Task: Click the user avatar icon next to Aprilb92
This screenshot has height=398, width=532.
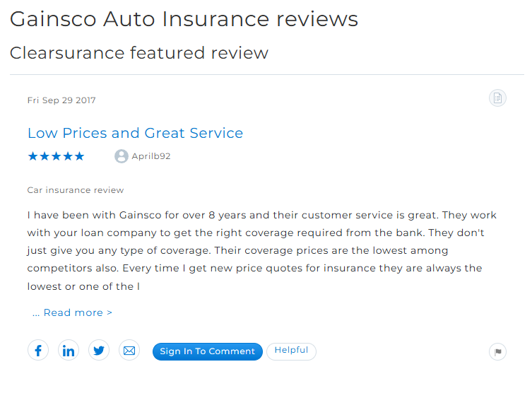Action: click(x=121, y=156)
